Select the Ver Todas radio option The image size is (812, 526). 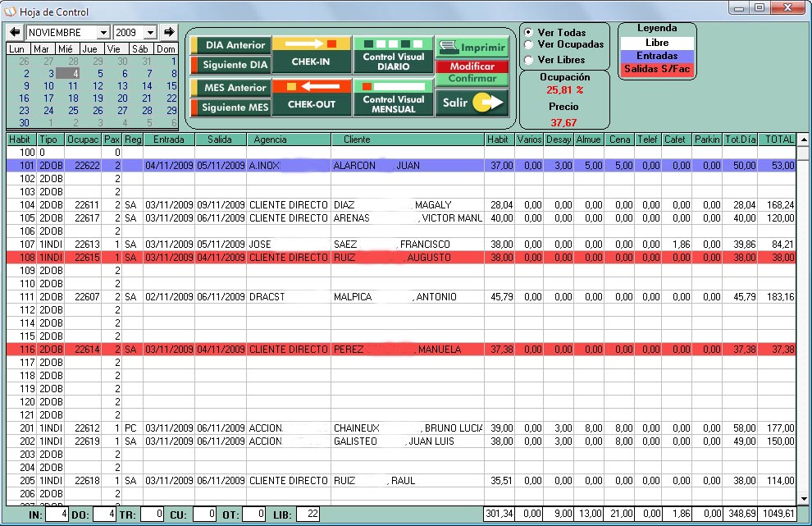(x=528, y=32)
